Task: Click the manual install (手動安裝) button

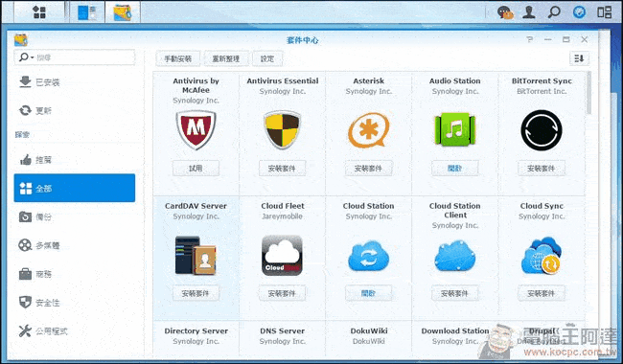Action: tap(178, 58)
